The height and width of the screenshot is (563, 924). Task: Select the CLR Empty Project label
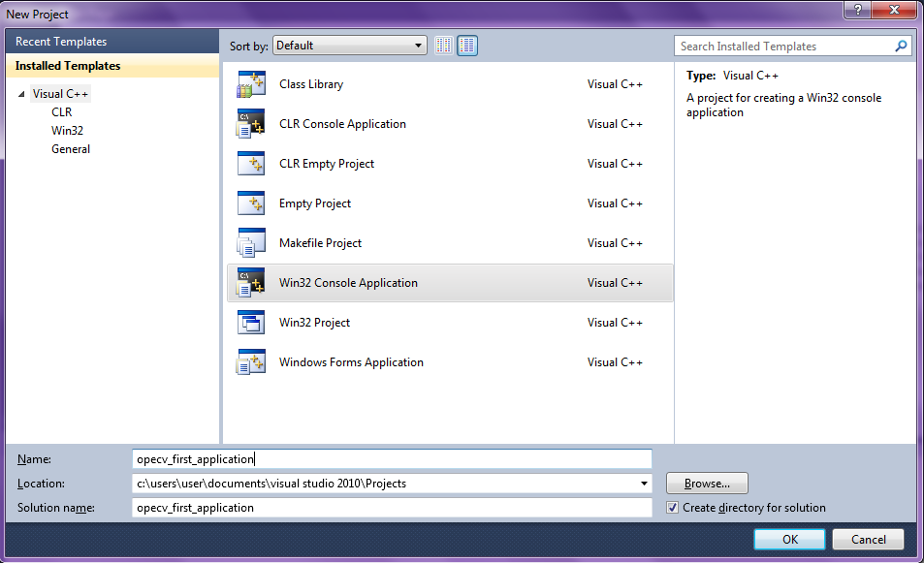(x=327, y=164)
